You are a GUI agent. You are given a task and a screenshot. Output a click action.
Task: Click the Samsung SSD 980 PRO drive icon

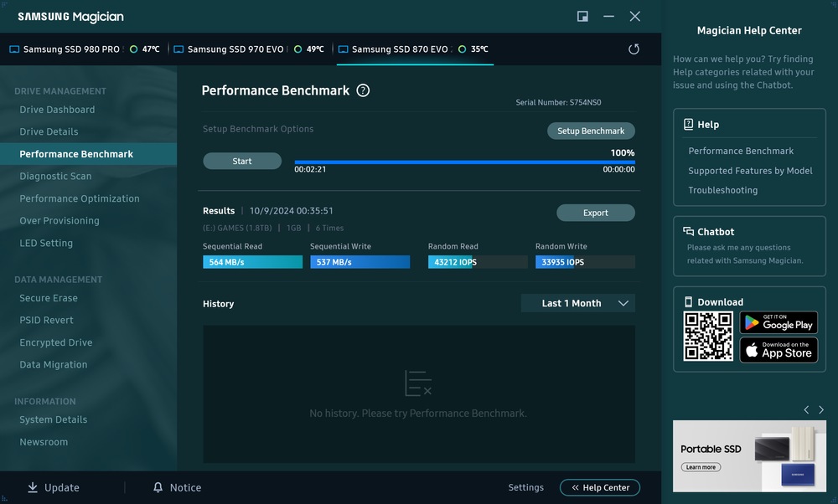click(x=14, y=49)
